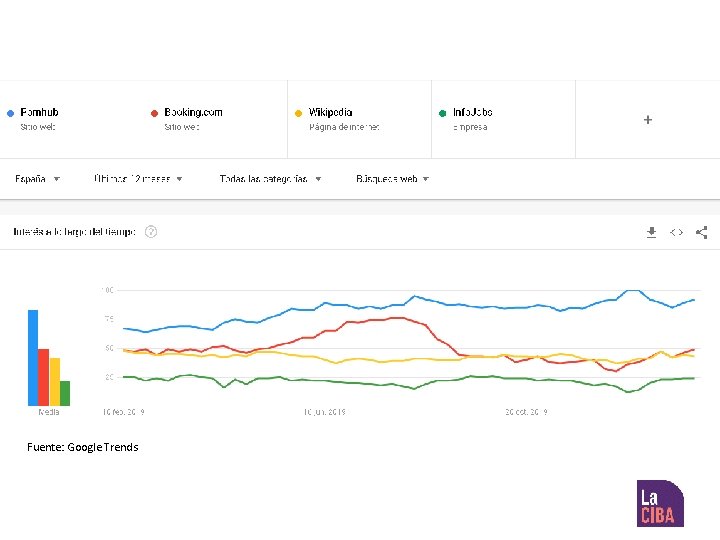Edit the InfoJobs search term
Viewport: 720px width, 540px height.
[x=473, y=113]
